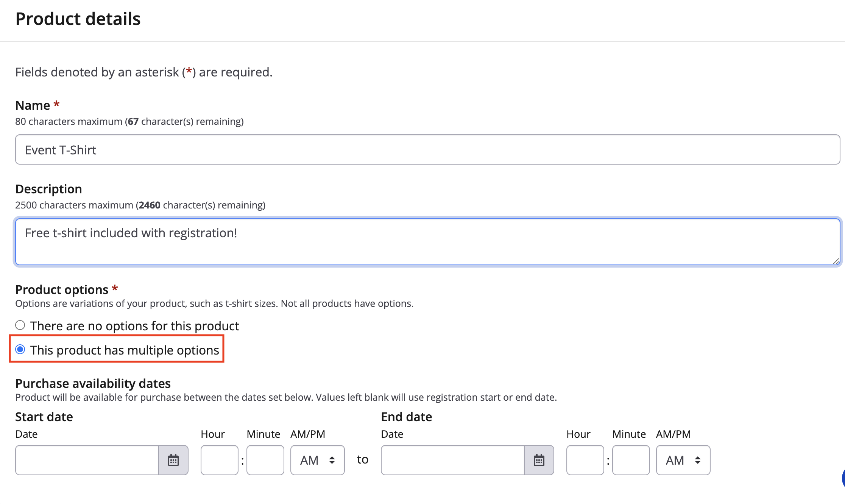The image size is (845, 504).
Task: Focus the End date Hour box
Action: (x=585, y=460)
